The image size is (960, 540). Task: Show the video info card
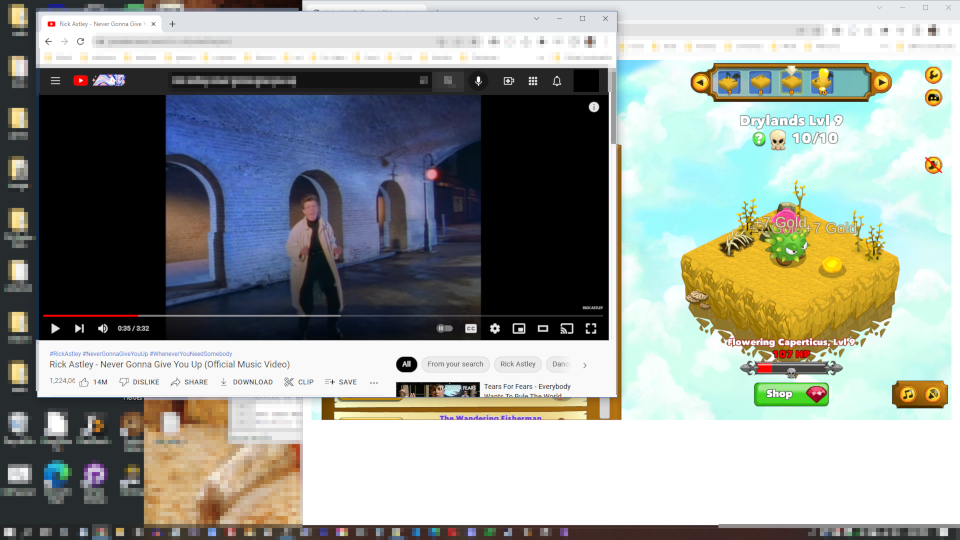click(x=594, y=107)
